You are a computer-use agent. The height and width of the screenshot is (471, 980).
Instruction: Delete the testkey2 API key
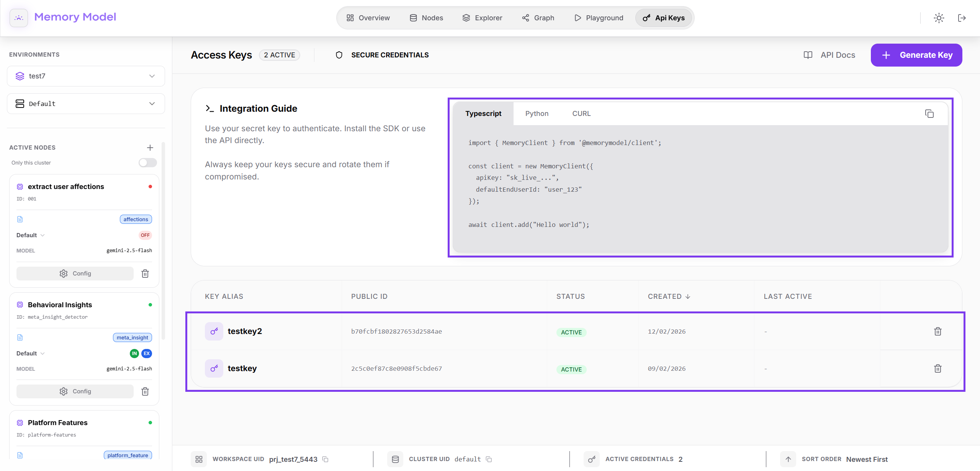click(937, 331)
